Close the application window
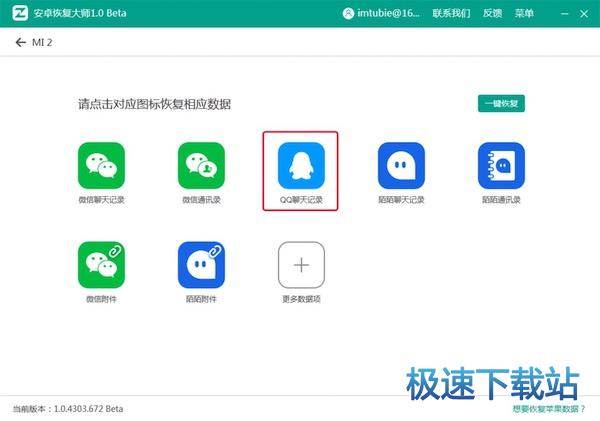Viewport: 600px width, 421px height. 584,14
